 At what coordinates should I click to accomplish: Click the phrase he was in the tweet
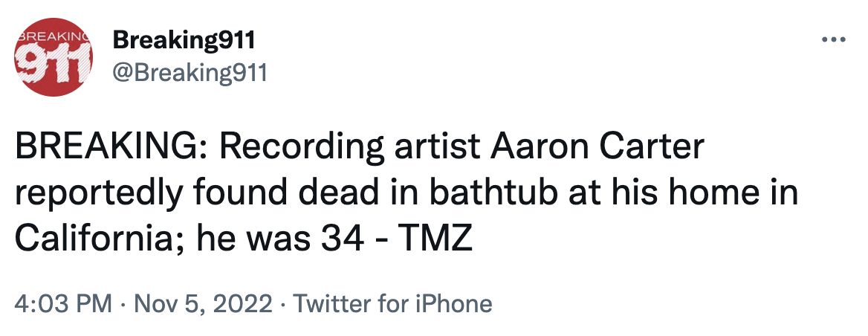(x=253, y=239)
